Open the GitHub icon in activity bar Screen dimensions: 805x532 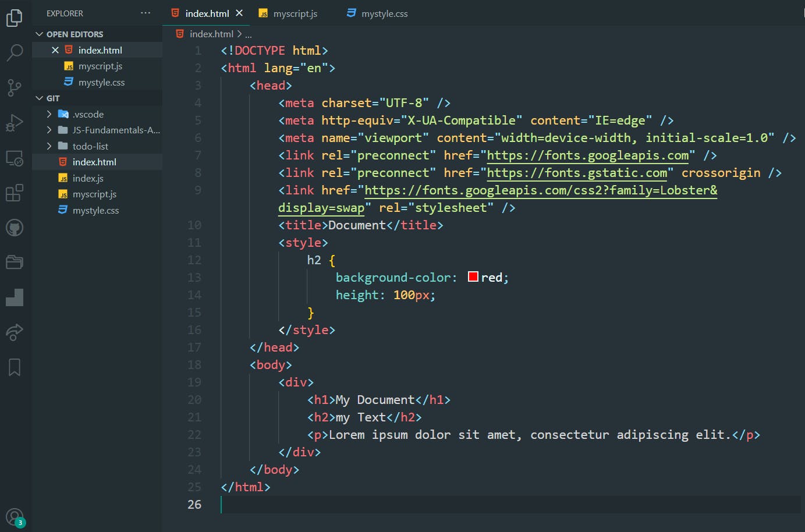click(x=14, y=228)
